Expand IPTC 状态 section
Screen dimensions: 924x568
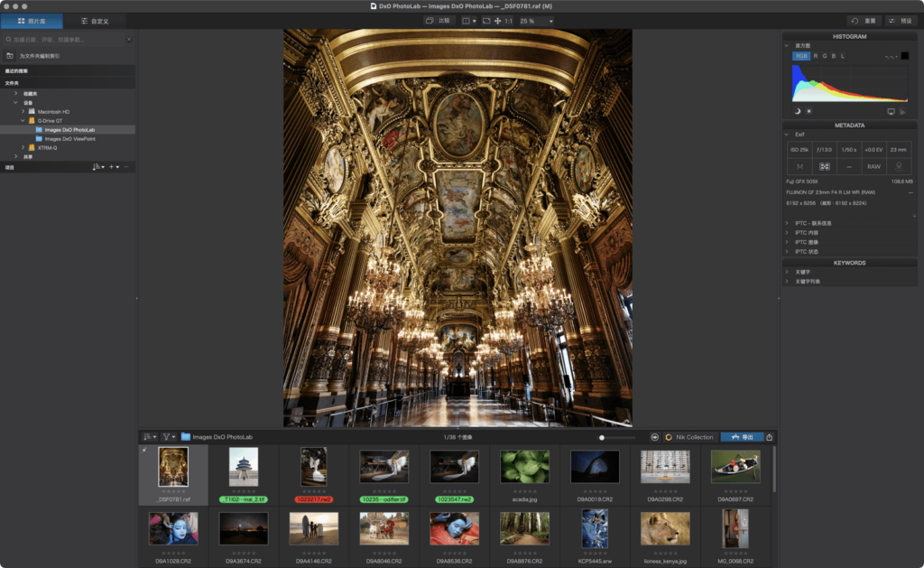(x=787, y=252)
